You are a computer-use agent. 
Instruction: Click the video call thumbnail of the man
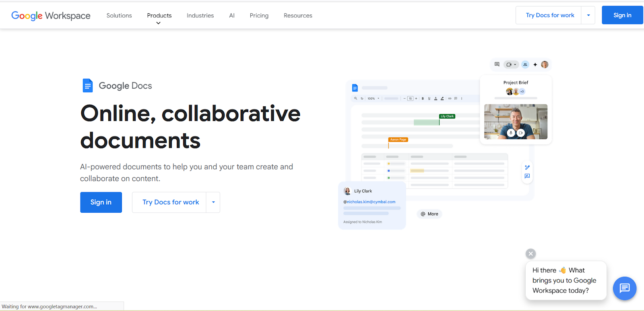tap(516, 122)
